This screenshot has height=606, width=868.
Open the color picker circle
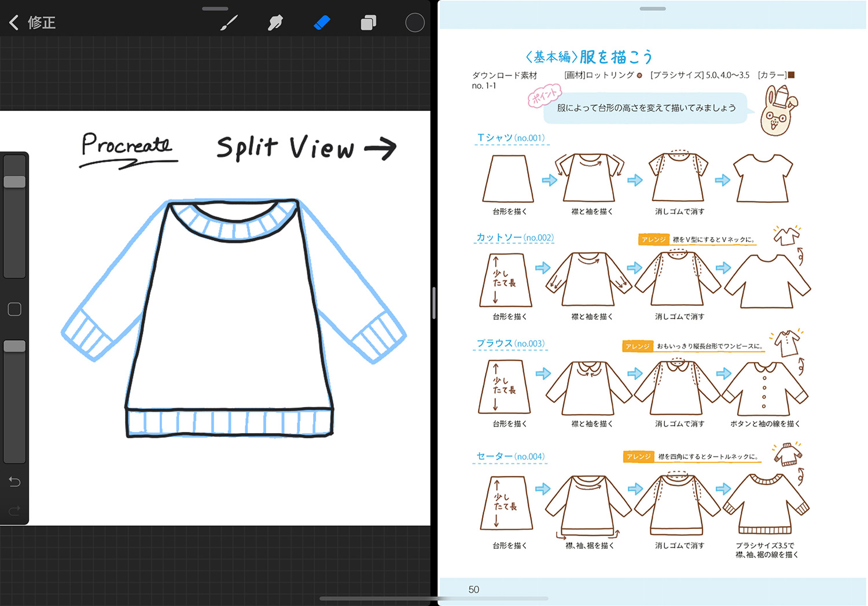click(x=414, y=23)
